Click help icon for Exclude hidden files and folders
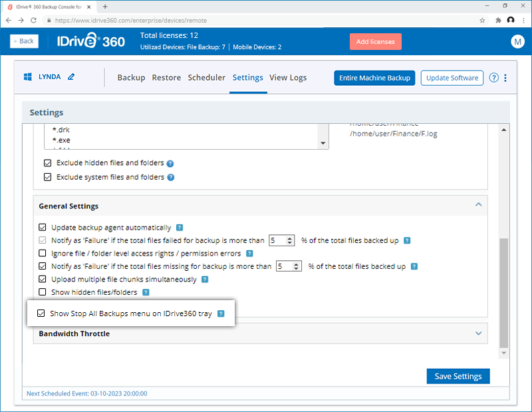Screen dimensions: 532x412 tap(170, 163)
